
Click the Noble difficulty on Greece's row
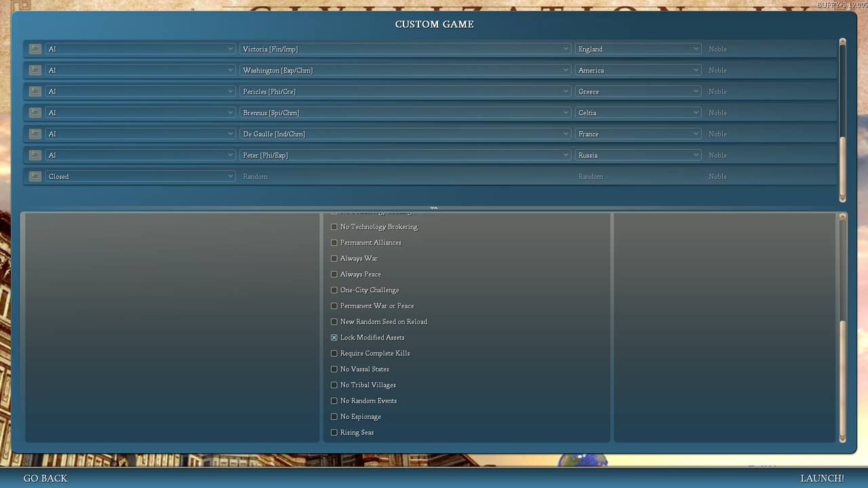[x=717, y=91]
